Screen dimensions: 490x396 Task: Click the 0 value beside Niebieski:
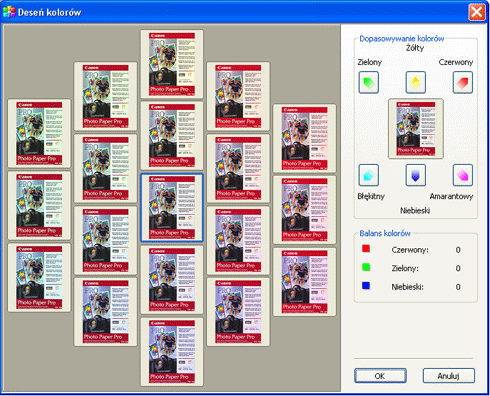[x=458, y=287]
